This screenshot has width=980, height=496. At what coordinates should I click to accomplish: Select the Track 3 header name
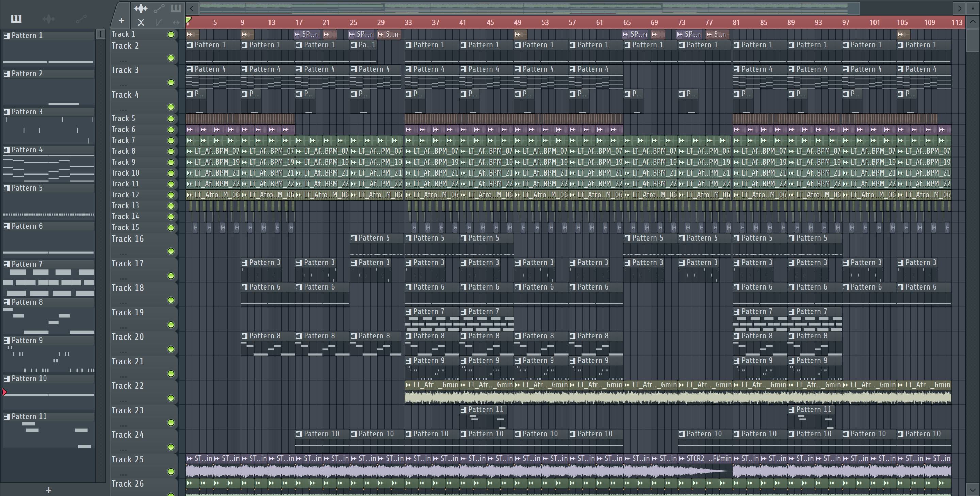coord(125,70)
